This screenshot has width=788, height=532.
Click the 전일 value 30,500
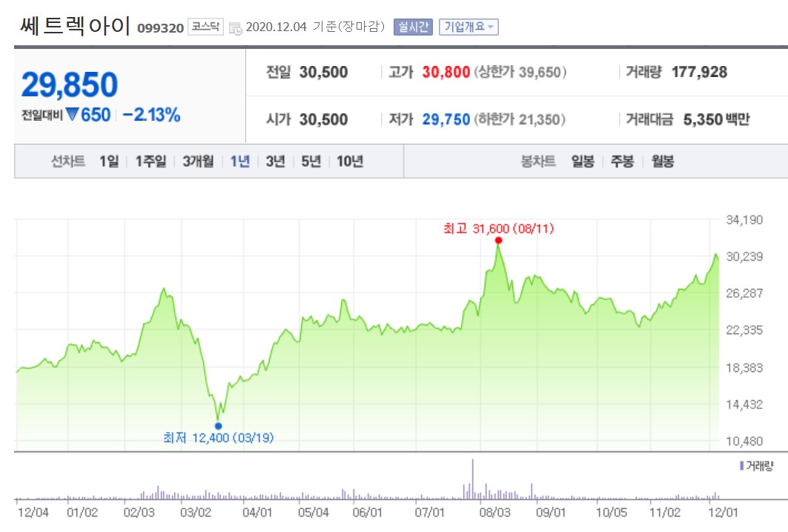point(324,73)
